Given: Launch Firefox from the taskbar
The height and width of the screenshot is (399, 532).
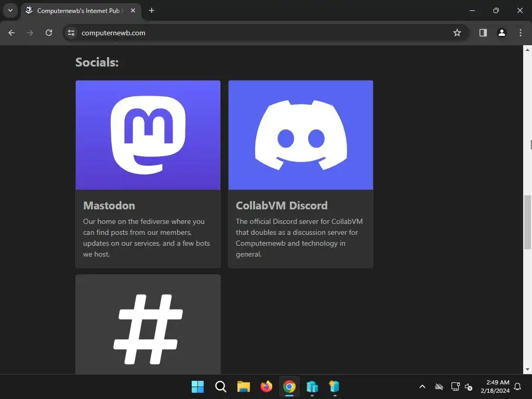Looking at the screenshot, I should [267, 387].
